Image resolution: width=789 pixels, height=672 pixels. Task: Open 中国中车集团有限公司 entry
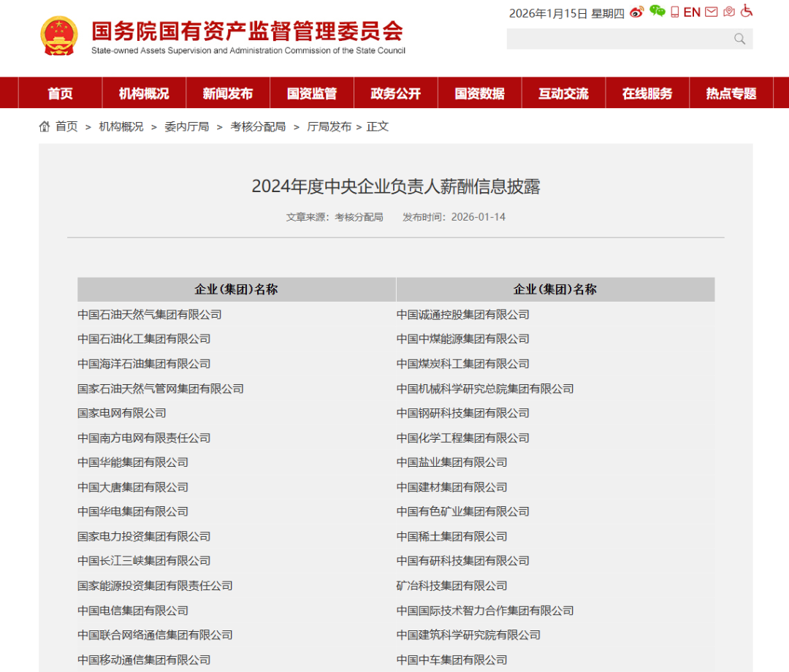pyautogui.click(x=452, y=660)
